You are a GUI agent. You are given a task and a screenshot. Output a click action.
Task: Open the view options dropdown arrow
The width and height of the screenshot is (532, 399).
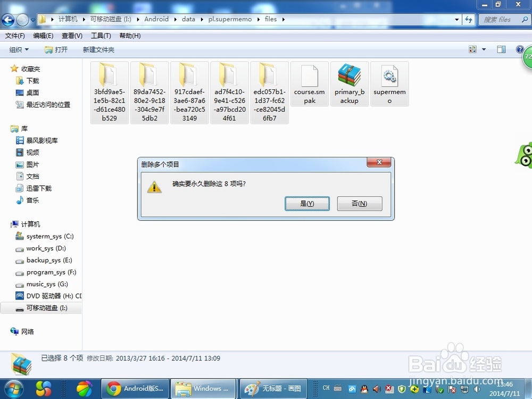[484, 49]
